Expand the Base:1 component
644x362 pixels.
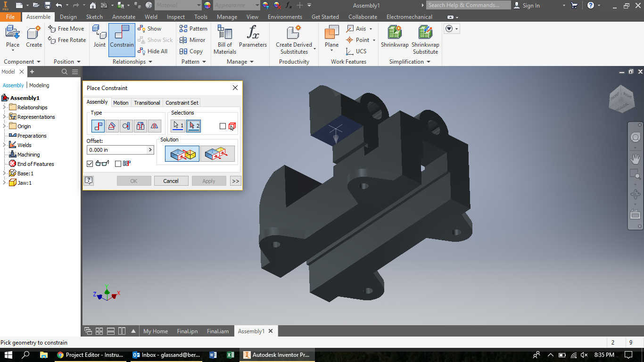click(5, 173)
